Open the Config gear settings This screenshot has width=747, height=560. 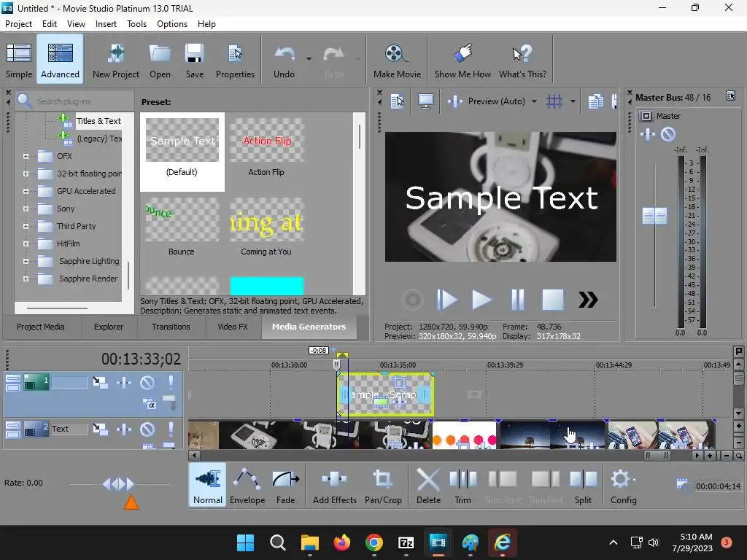coord(623,485)
